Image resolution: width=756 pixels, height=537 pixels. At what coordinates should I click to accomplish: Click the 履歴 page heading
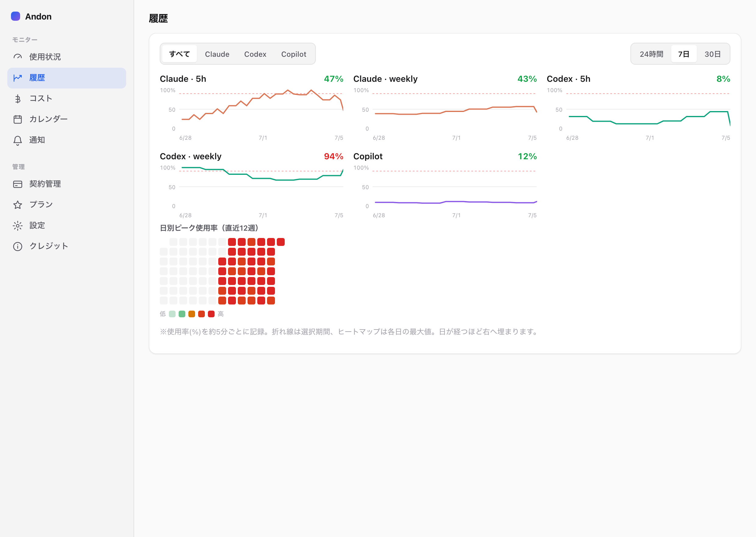click(158, 18)
